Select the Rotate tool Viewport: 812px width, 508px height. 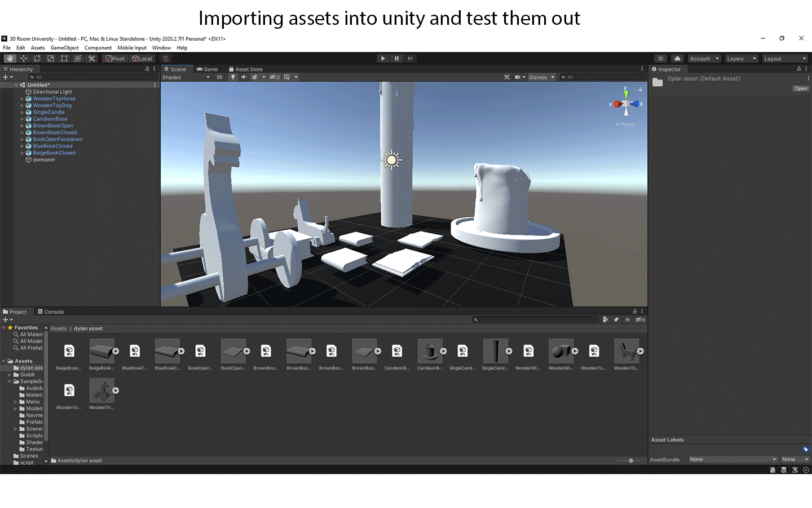tap(37, 59)
